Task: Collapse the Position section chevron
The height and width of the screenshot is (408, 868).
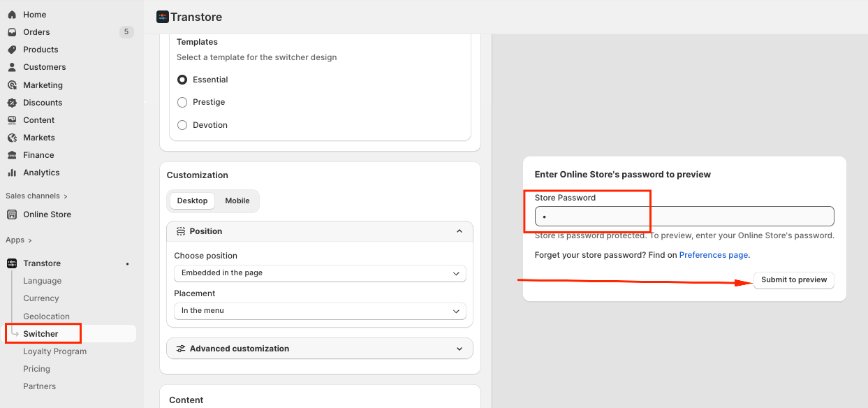Action: 459,231
